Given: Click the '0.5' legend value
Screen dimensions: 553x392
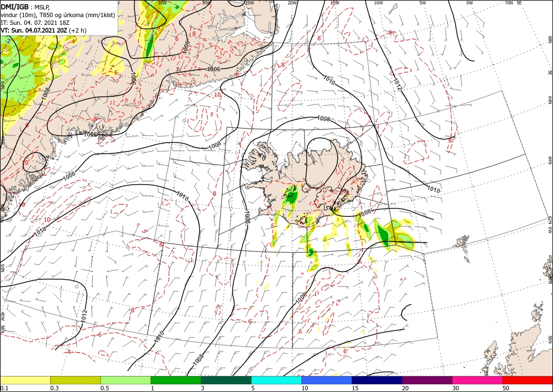Looking at the screenshot, I should click(x=105, y=388).
